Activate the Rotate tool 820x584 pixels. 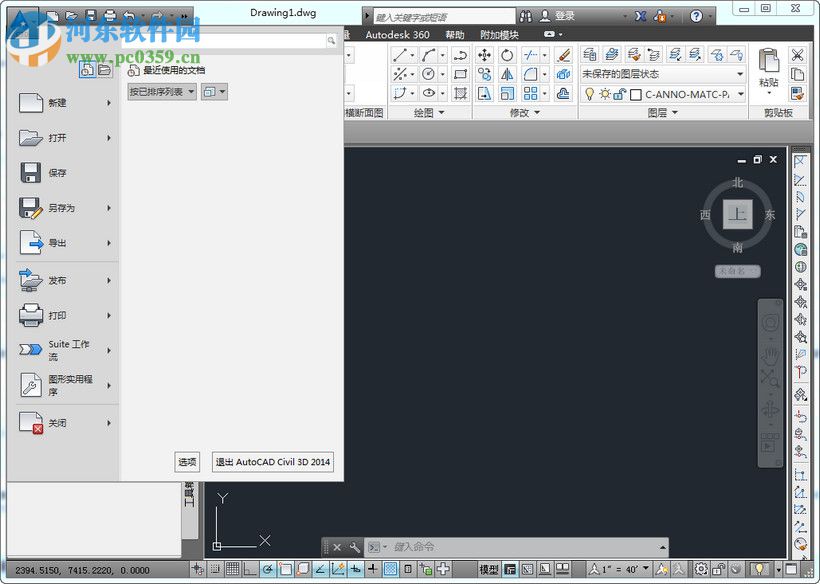click(506, 54)
